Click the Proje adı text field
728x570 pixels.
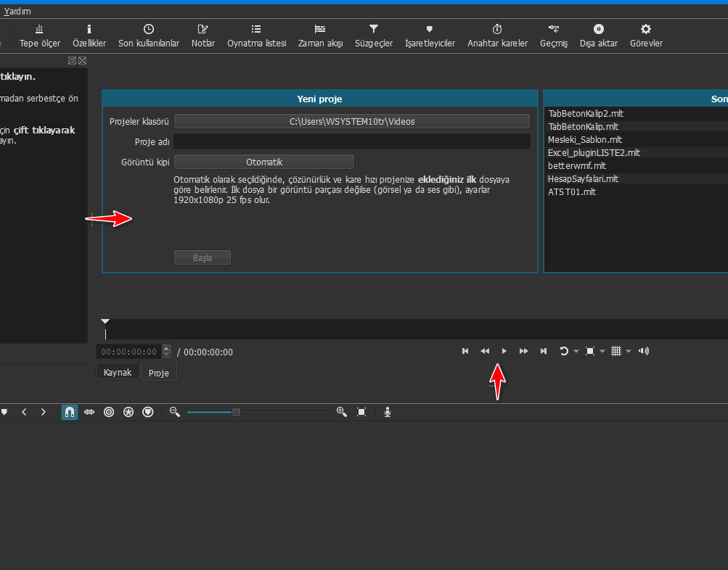pos(351,141)
